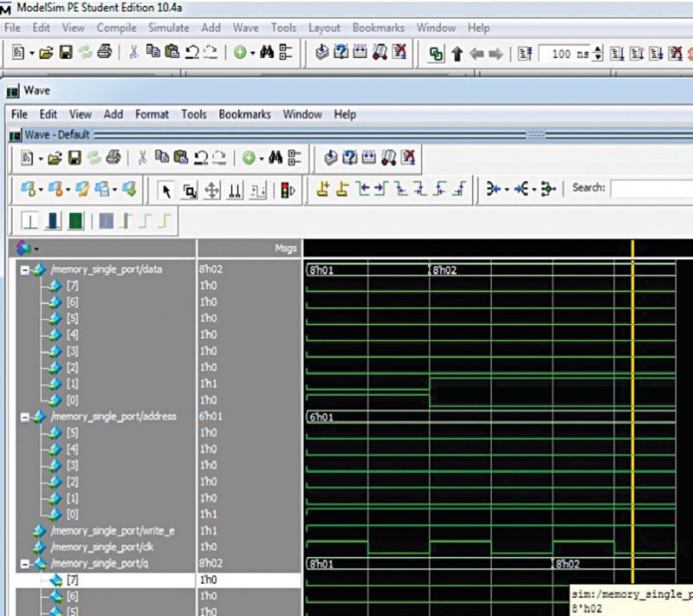Click the Cut scissors icon in the main toolbar
This screenshot has width=693, height=616.
(133, 53)
